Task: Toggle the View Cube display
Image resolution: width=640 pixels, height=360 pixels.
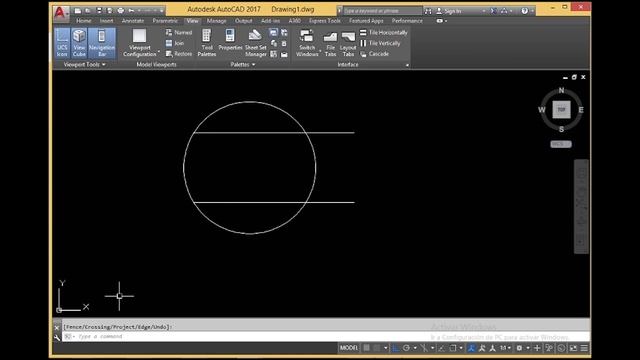Action: coord(79,43)
